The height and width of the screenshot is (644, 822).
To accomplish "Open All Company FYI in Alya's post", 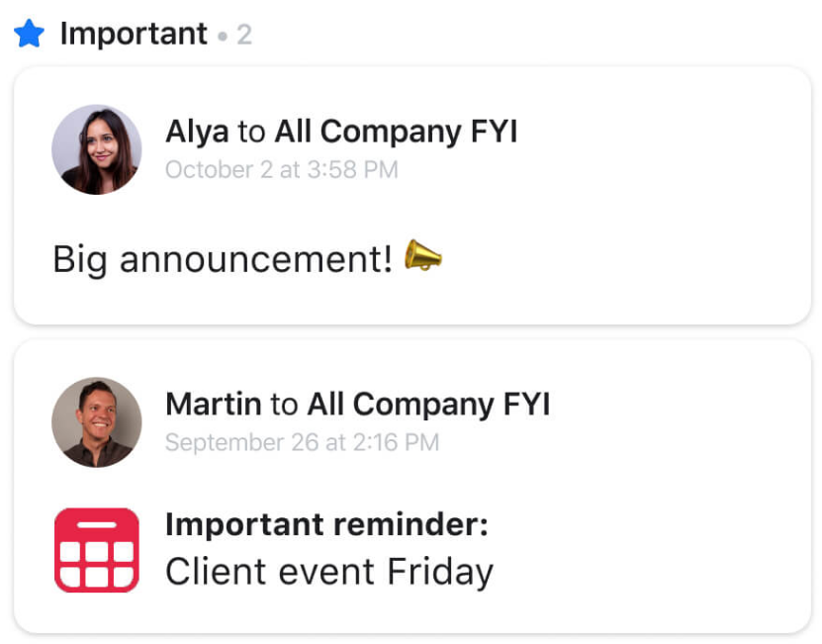I will point(396,132).
